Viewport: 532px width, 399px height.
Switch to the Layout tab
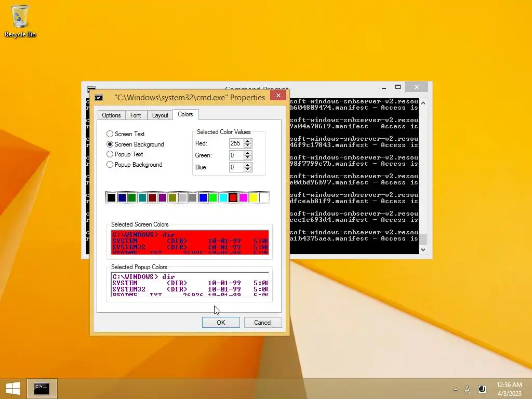point(160,115)
